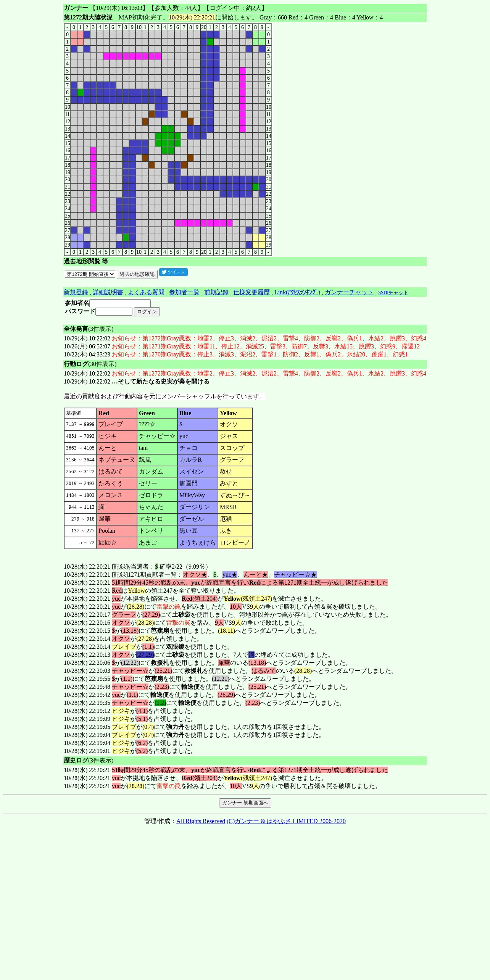Click the Green column header cell
This screenshot has width=490, height=980.
pos(157,413)
